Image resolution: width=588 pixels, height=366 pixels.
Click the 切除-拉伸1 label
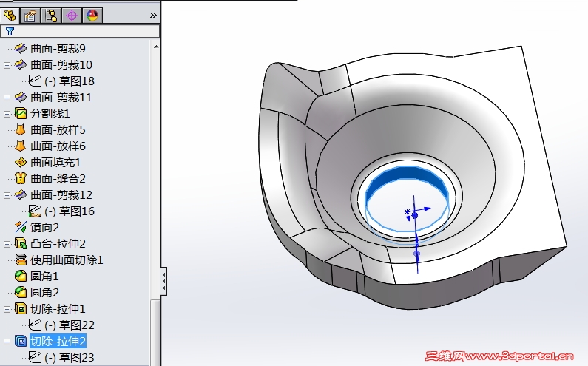click(58, 308)
